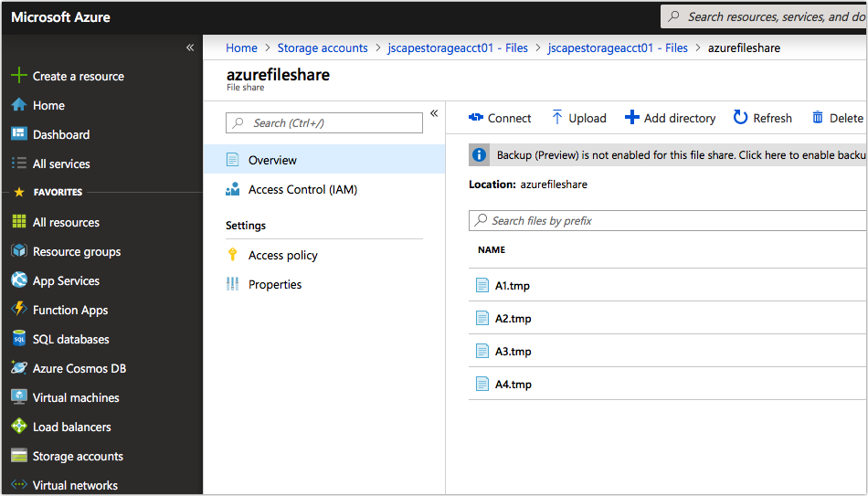Image resolution: width=868 pixels, height=496 pixels.
Task: Click the blue info icon in backup banner
Action: pyautogui.click(x=479, y=155)
